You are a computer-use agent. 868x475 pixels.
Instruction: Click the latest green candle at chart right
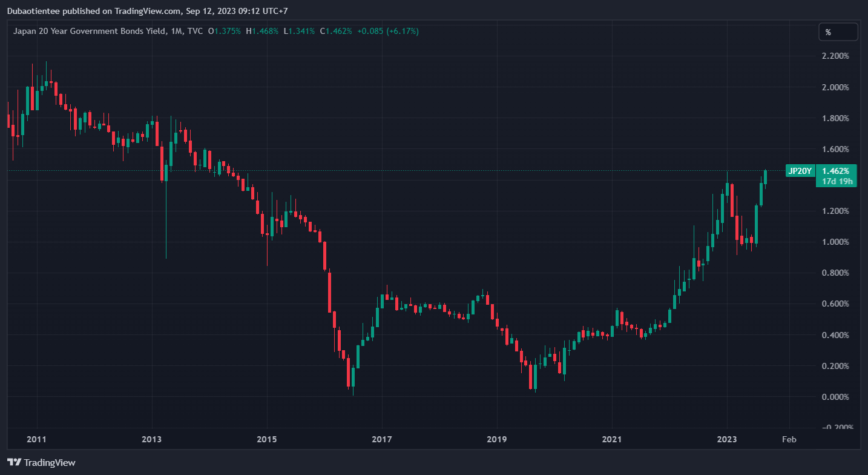[766, 177]
